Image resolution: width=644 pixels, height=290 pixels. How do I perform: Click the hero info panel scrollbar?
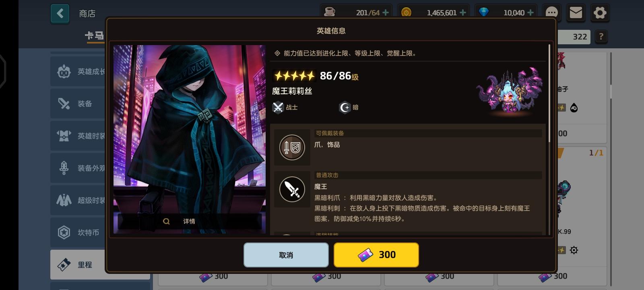click(x=549, y=92)
